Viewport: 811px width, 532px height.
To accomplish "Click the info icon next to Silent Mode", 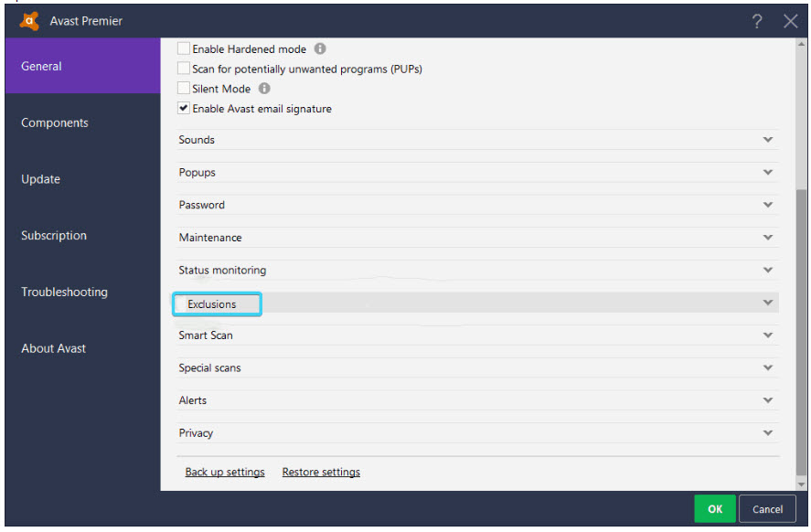I will click(263, 89).
